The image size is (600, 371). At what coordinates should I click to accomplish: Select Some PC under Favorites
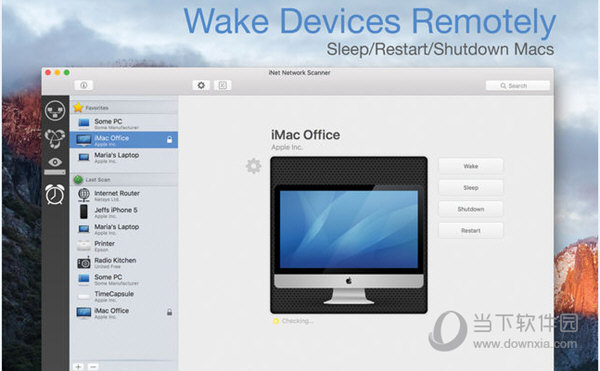[x=124, y=124]
